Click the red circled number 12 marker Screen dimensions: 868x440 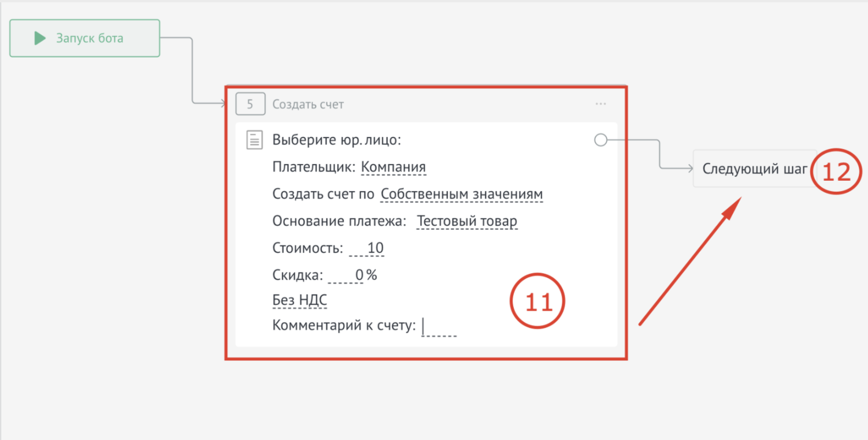pyautogui.click(x=835, y=171)
